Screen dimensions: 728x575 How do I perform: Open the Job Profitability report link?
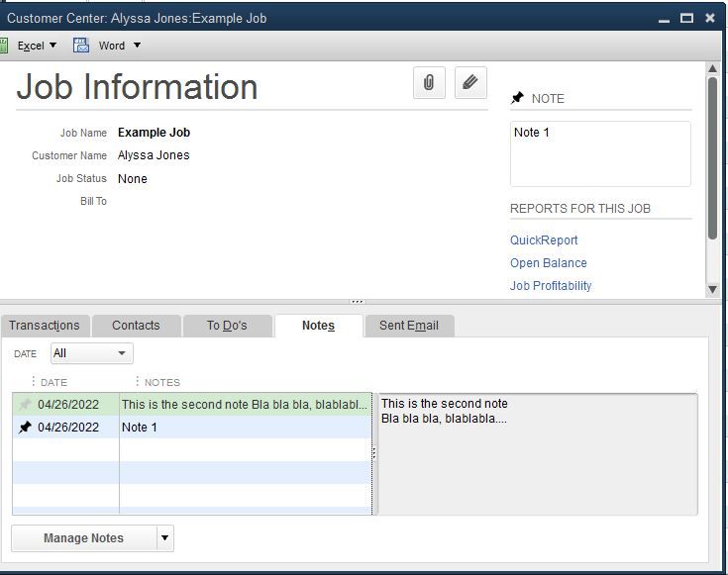551,285
